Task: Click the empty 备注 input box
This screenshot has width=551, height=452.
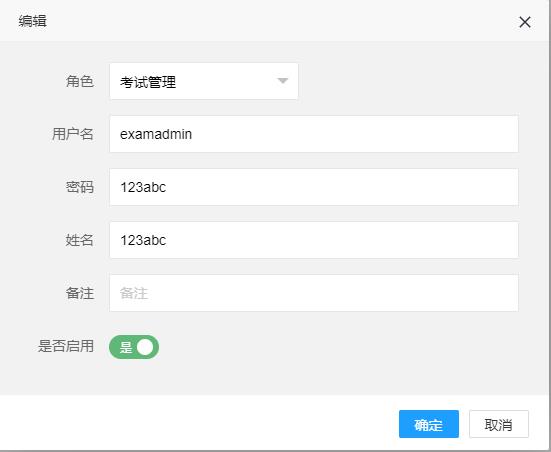Action: pos(314,293)
